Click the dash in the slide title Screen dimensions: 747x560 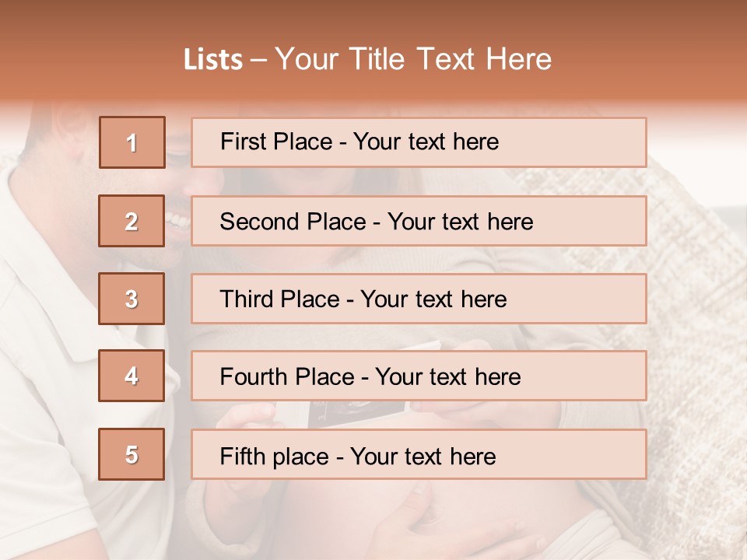pyautogui.click(x=258, y=60)
